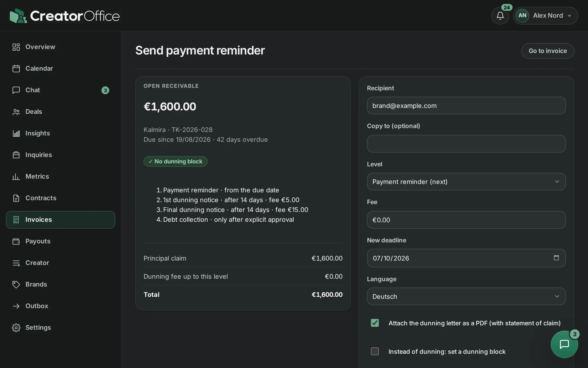588x368 pixels.
Task: Click the Payouts wallet icon
Action: 16,241
